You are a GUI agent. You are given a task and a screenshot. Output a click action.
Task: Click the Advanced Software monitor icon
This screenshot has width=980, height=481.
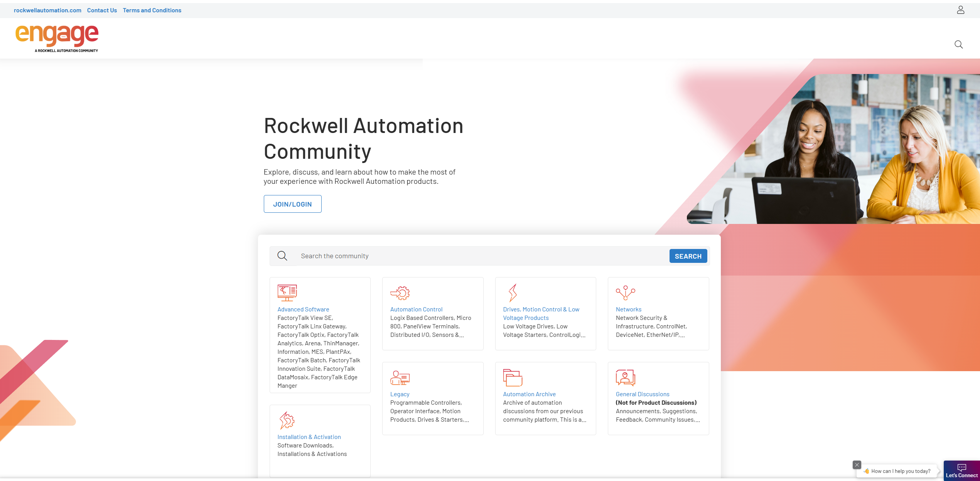click(x=287, y=293)
